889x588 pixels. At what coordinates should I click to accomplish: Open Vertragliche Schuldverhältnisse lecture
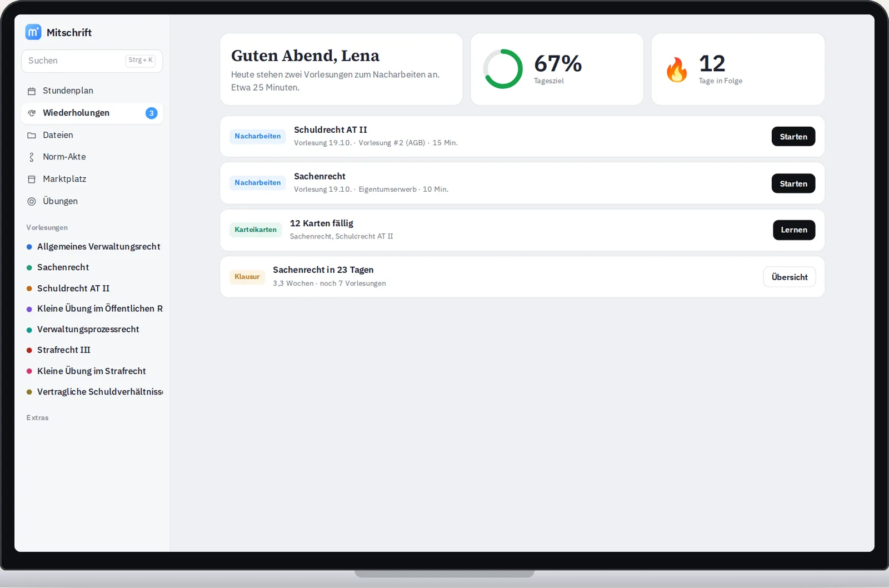93,392
